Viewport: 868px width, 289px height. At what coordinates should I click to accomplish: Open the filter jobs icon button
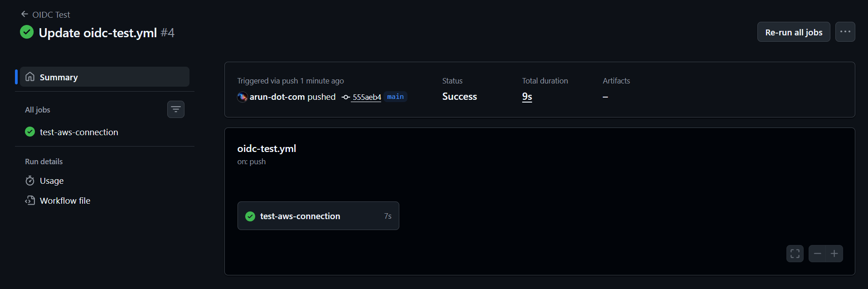coord(176,109)
